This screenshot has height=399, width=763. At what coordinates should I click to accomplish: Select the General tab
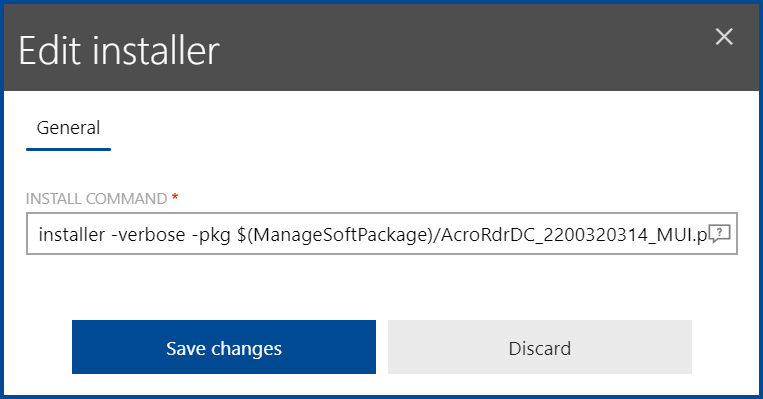tap(68, 128)
